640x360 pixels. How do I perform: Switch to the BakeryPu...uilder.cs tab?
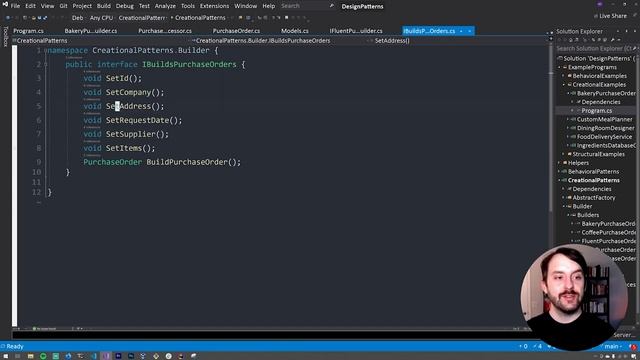91,31
